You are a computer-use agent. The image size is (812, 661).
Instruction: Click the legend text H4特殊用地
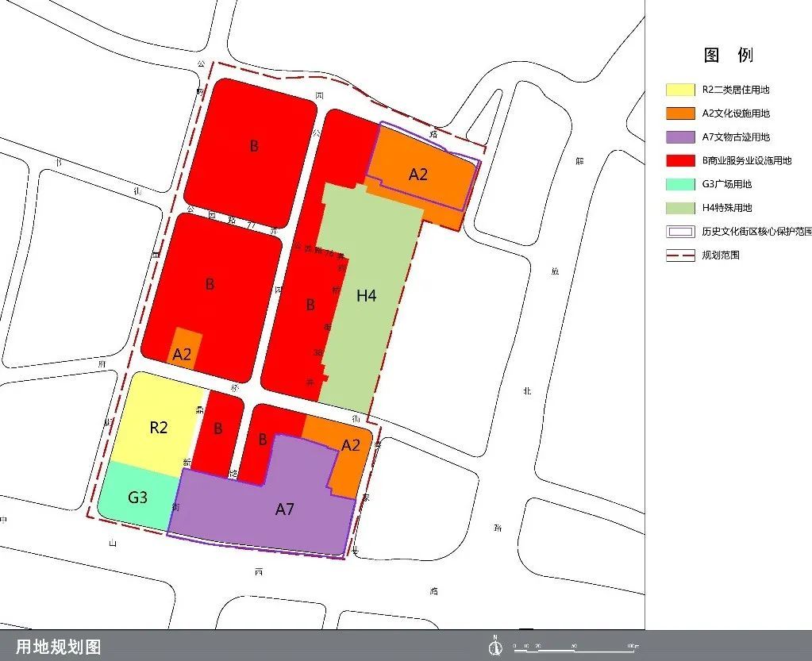(x=726, y=208)
